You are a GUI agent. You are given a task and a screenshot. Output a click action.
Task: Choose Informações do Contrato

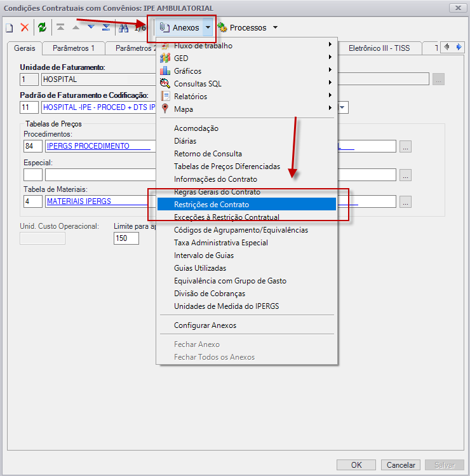coord(246,179)
